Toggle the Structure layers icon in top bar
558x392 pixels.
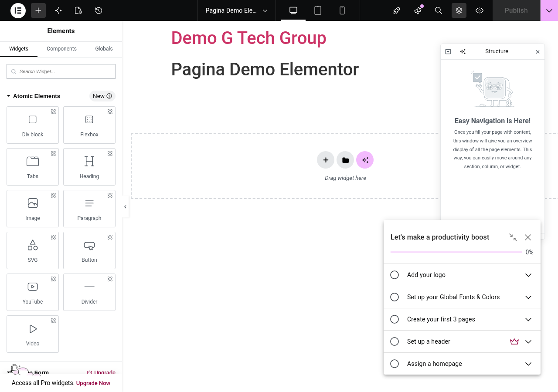[459, 10]
